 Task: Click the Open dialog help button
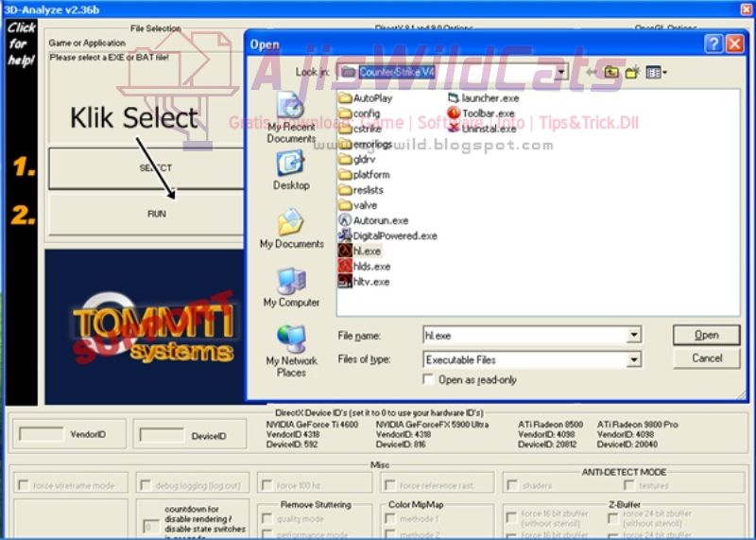[x=713, y=44]
